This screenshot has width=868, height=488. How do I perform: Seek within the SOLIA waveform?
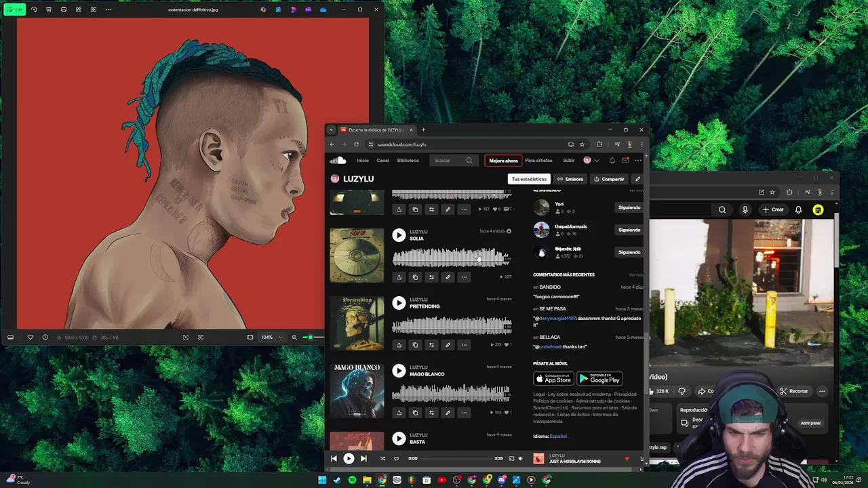coord(452,258)
